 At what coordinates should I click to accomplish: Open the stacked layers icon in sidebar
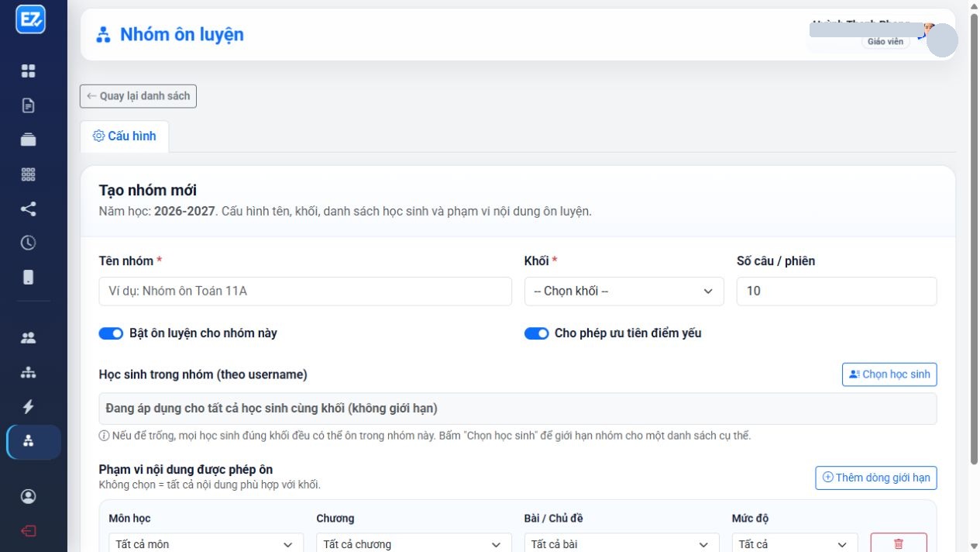tap(29, 140)
